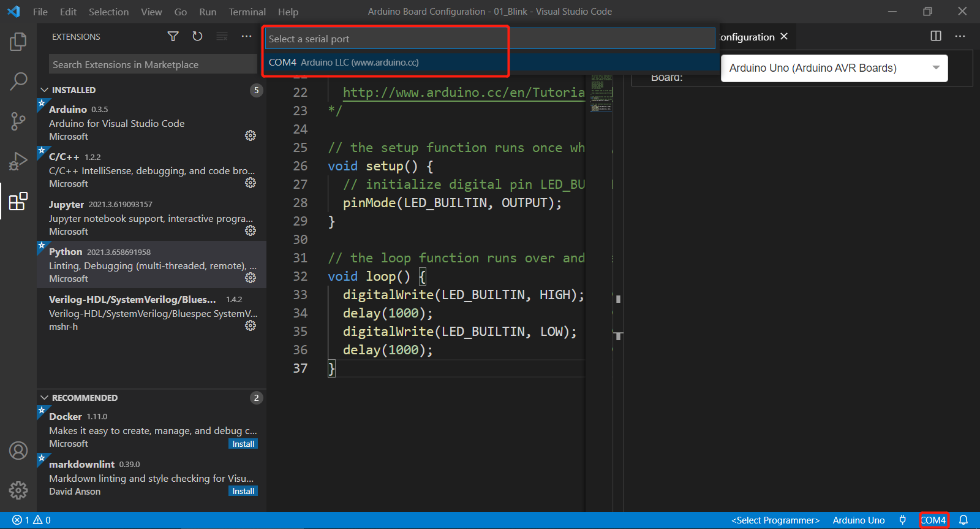Click the editor minimap preview
Viewport: 980px width, 529px height.
(601, 93)
